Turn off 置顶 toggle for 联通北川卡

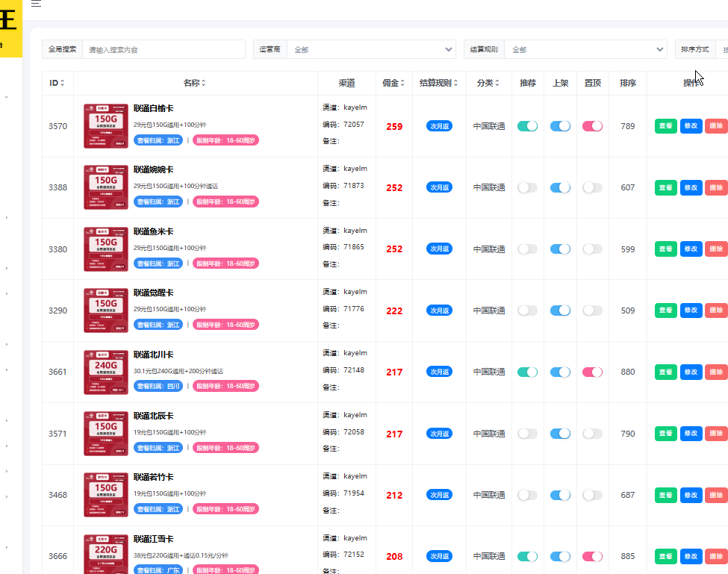(592, 372)
